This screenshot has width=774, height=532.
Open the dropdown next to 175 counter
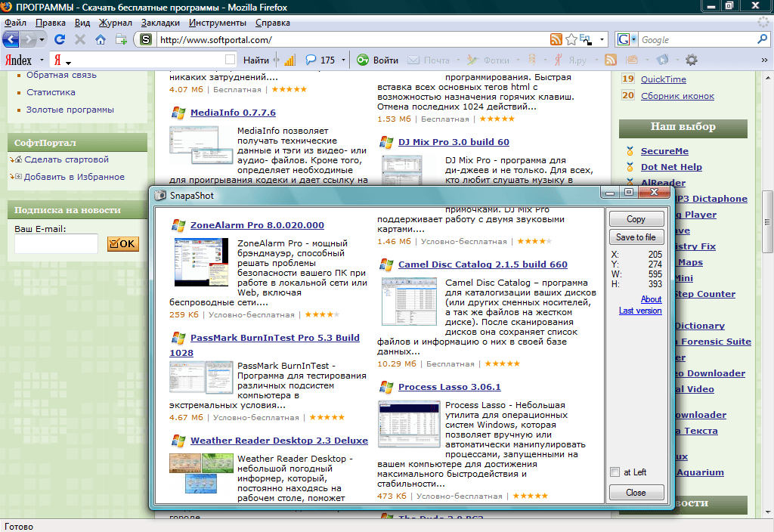coord(343,60)
